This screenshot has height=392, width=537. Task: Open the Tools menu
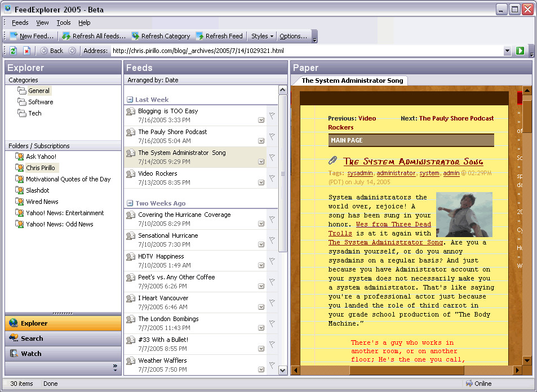[x=64, y=23]
